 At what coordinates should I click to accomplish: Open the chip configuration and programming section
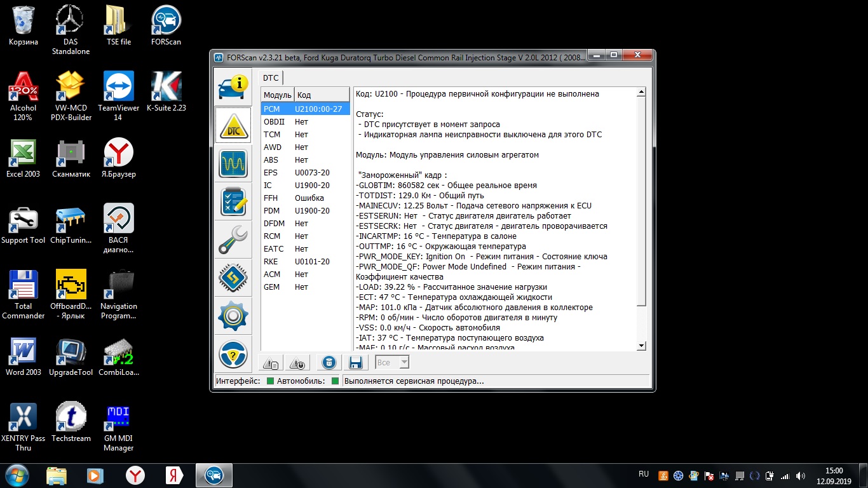click(x=233, y=278)
